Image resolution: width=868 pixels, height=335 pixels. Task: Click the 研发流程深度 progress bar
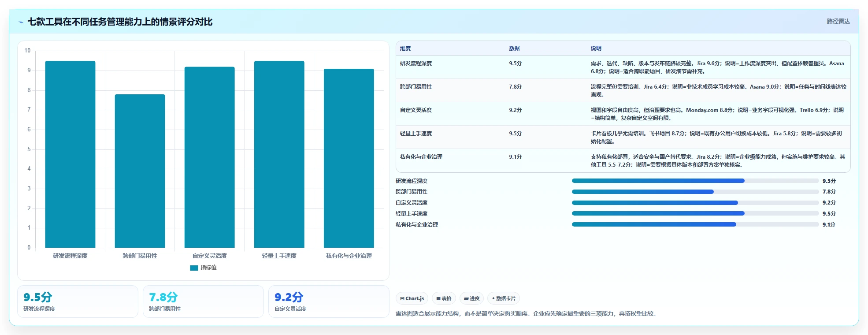point(695,181)
